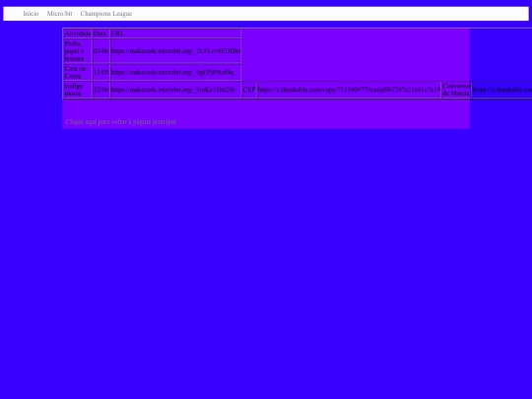Screen dimensions: 532x399
Task: Select the CEP cell
Action: (x=249, y=90)
